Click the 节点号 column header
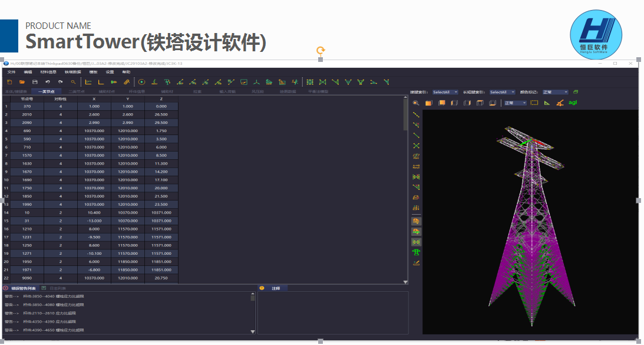Image resolution: width=644 pixels, height=345 pixels. click(27, 98)
